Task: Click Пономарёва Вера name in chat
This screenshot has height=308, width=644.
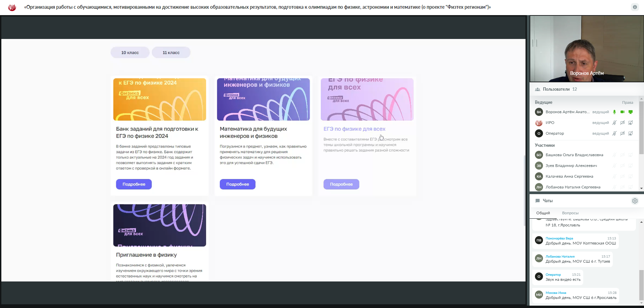Action: (559, 238)
